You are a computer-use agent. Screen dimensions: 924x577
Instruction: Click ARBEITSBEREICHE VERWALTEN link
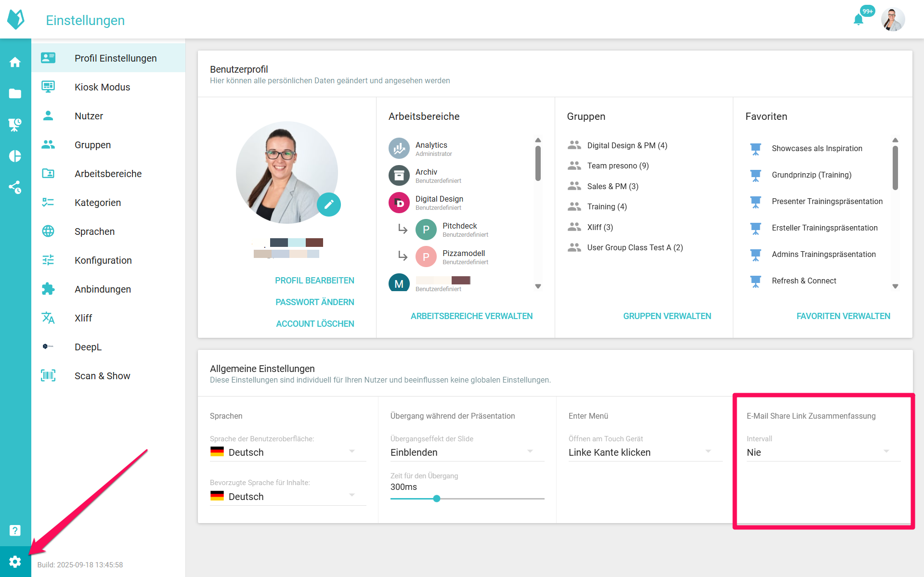471,316
